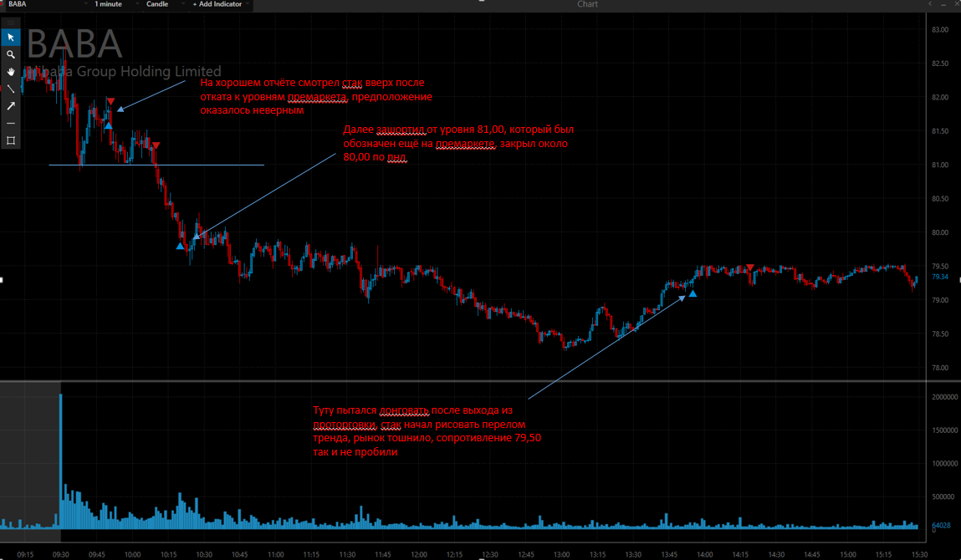The image size is (961, 560).
Task: Click the blue buy marker near 13:55
Action: (x=693, y=294)
